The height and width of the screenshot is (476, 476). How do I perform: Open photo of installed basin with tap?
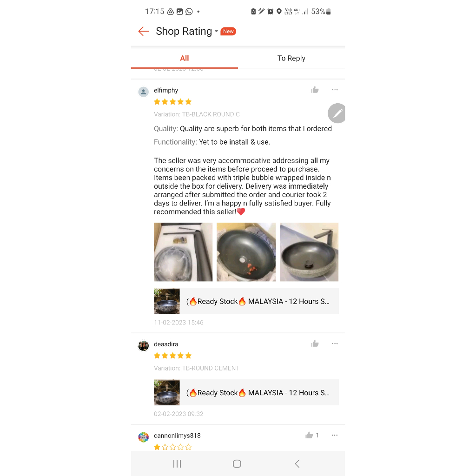click(309, 252)
